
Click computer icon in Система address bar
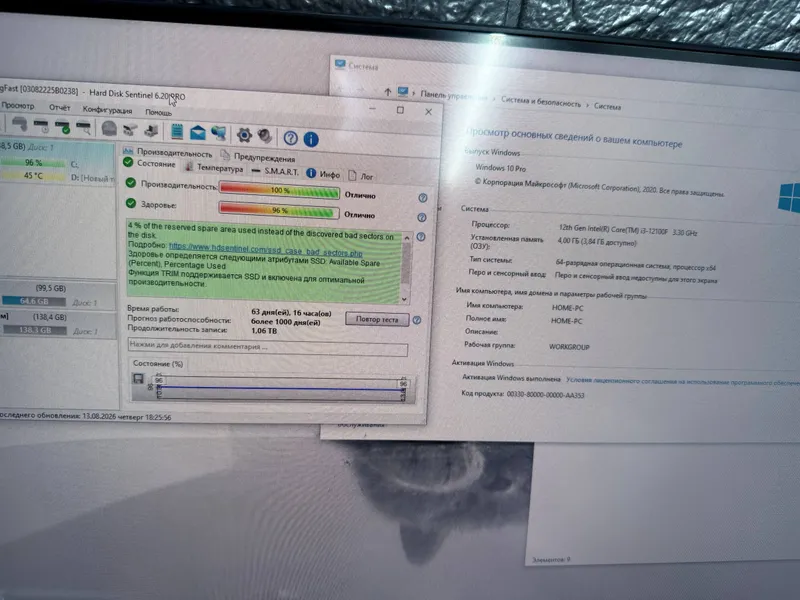point(403,92)
